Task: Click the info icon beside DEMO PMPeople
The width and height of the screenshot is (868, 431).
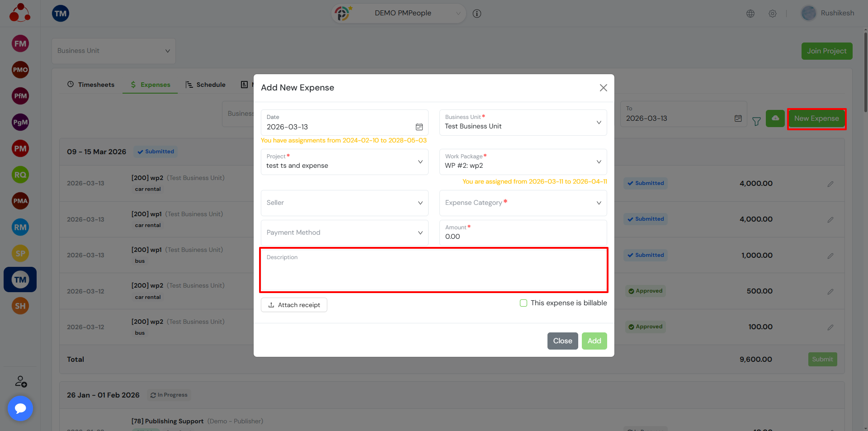Action: tap(476, 14)
